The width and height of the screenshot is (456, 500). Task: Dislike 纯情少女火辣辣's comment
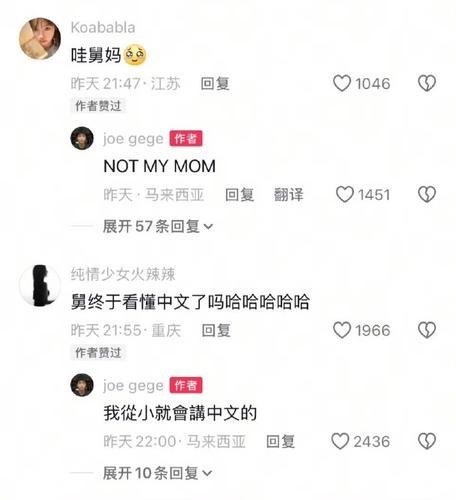(427, 330)
